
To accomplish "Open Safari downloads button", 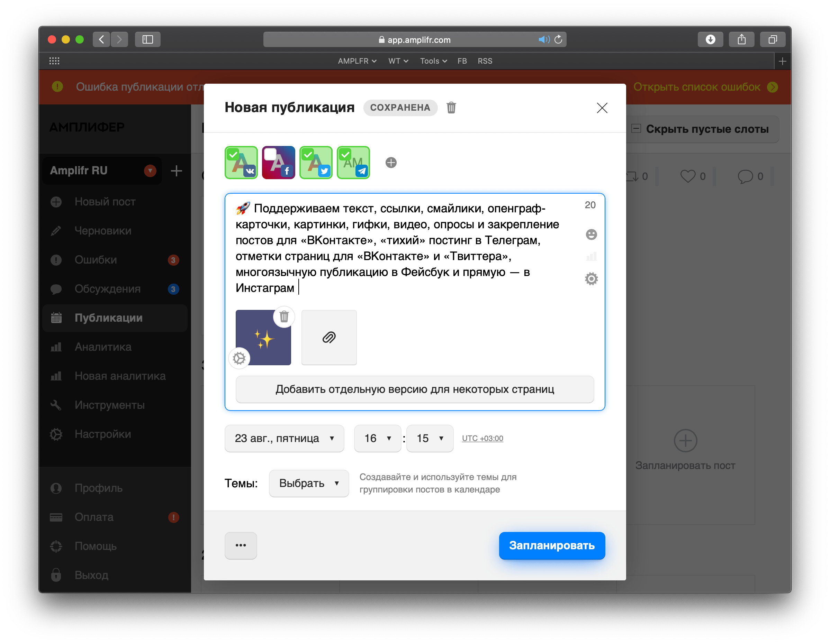I will (x=710, y=39).
